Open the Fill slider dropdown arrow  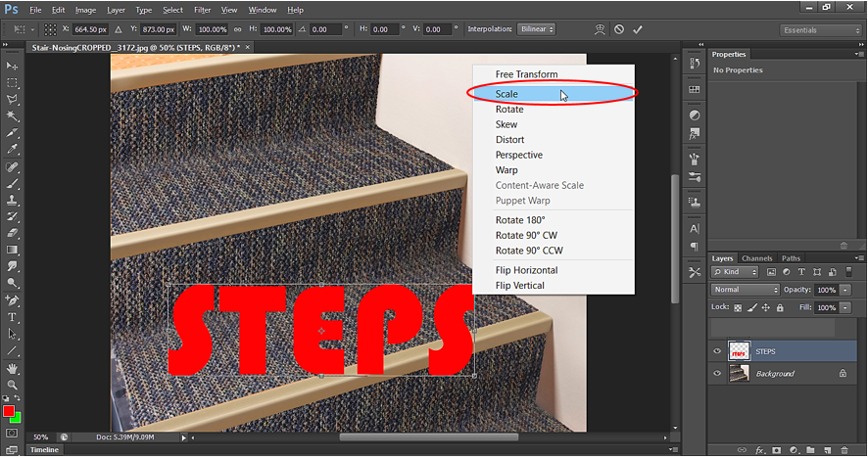click(x=845, y=307)
